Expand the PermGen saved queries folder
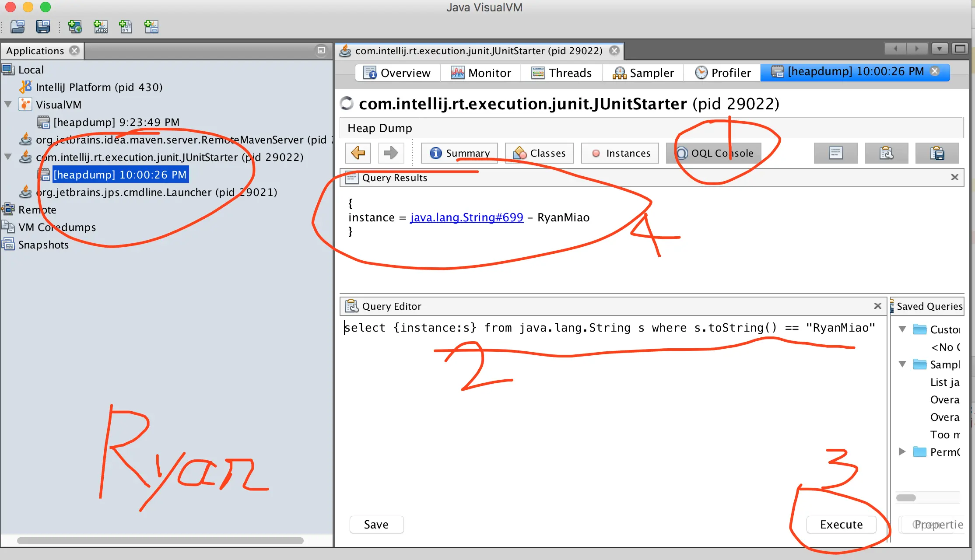 pyautogui.click(x=902, y=451)
